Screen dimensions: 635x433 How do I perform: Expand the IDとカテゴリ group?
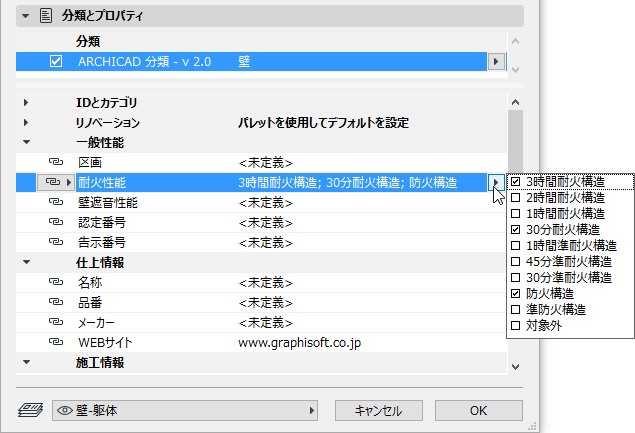pyautogui.click(x=26, y=102)
